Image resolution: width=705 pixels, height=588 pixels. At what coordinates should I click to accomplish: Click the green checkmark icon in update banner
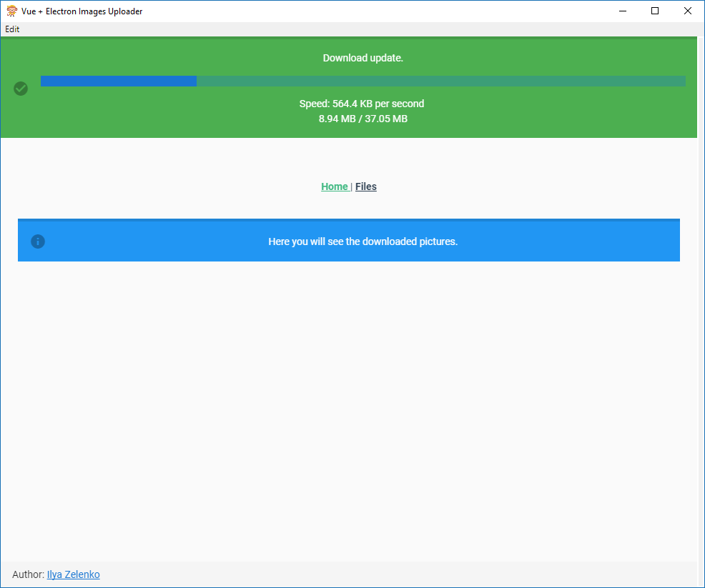coord(21,89)
